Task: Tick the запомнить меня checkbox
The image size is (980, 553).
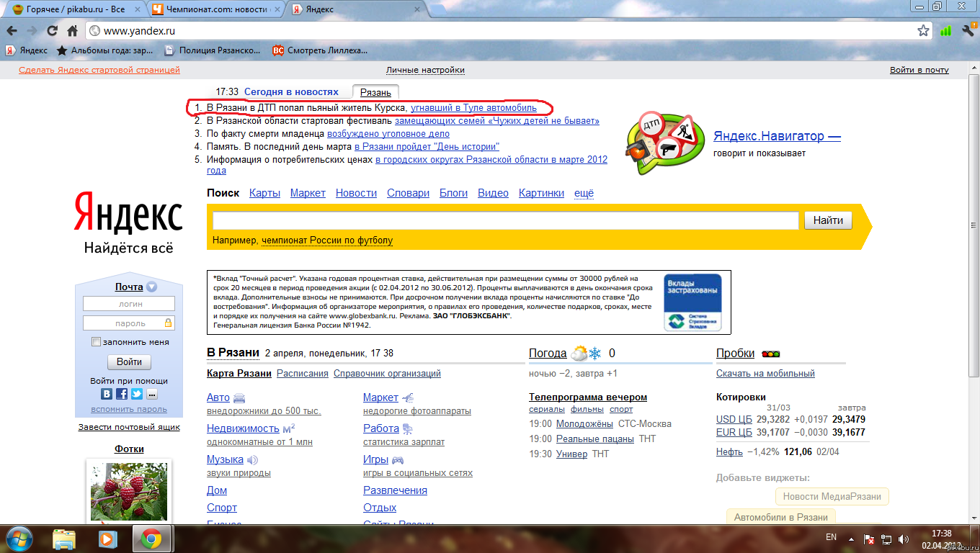Action: click(97, 342)
